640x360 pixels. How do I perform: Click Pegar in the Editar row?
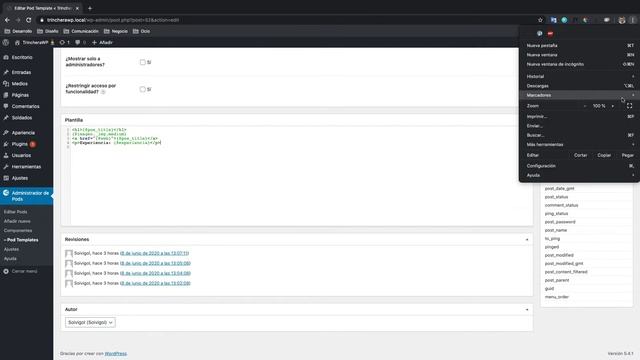(x=628, y=155)
